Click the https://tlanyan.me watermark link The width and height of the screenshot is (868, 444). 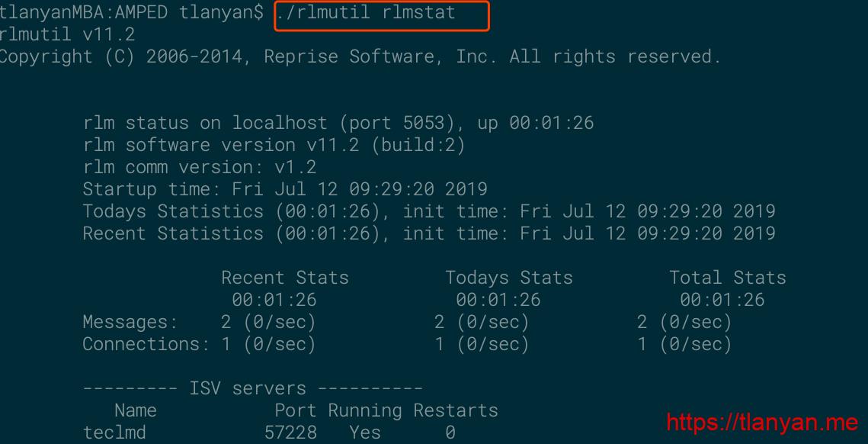[762, 422]
